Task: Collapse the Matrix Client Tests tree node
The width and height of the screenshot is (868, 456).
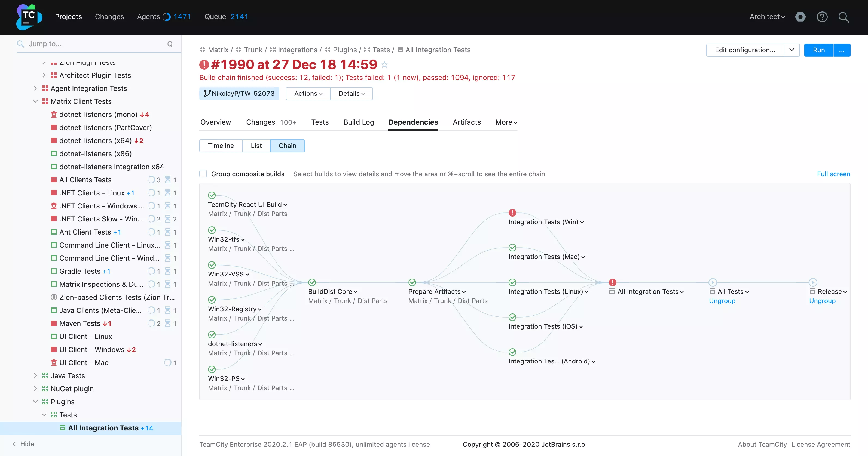Action: pyautogui.click(x=35, y=101)
